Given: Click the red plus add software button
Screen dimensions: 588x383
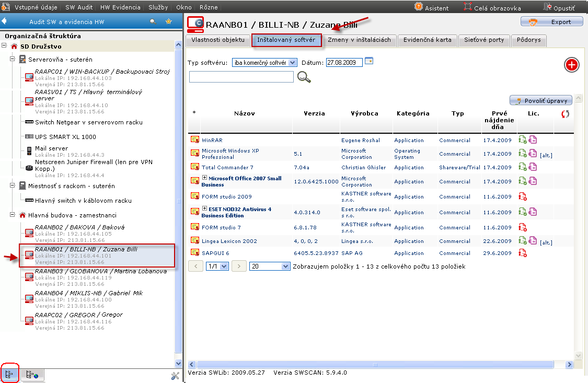Looking at the screenshot, I should pos(571,65).
